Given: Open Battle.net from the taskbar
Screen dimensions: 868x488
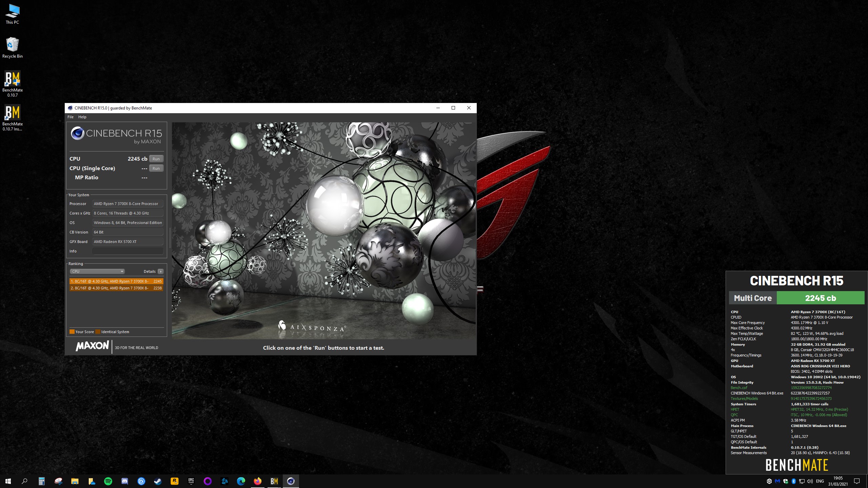Looking at the screenshot, I should pos(224,481).
